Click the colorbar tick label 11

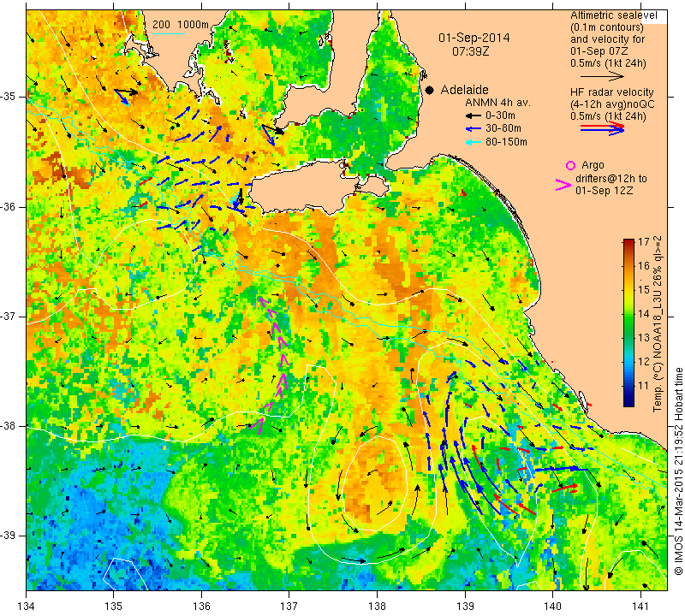[x=644, y=386]
